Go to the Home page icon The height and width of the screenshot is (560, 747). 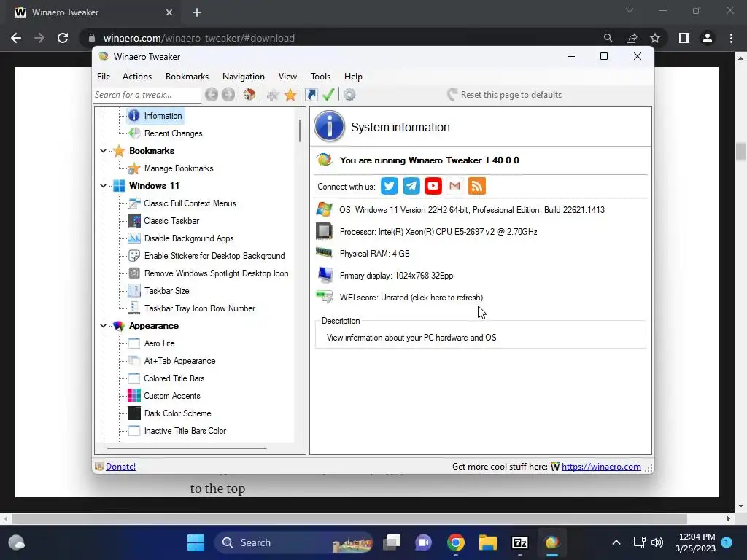point(249,94)
